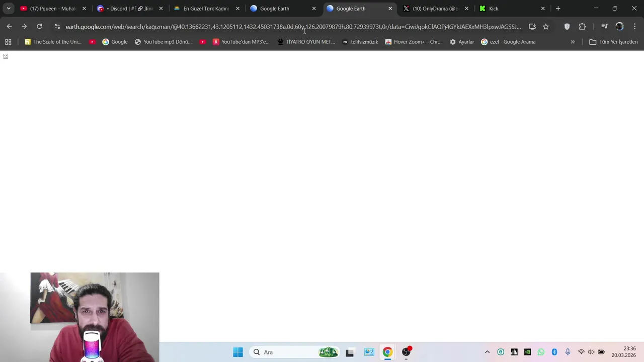
Task: Open the YouTube mp3 Dönü... bookmark
Action: tap(163, 42)
